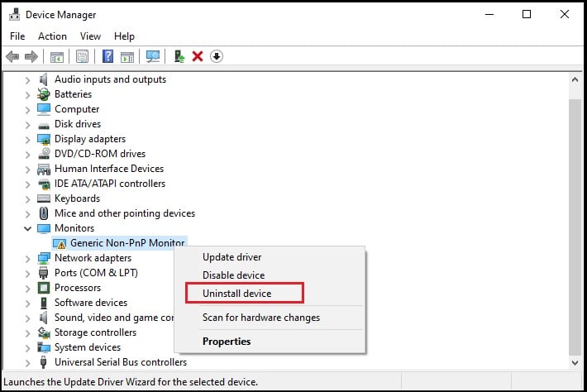This screenshot has height=392, width=587.
Task: Click the vertical scrollbar thumb
Action: tap(575, 227)
